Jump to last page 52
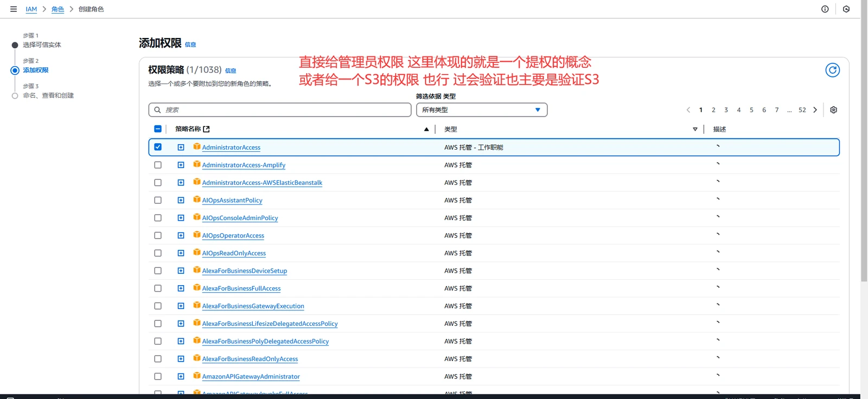 (x=802, y=110)
